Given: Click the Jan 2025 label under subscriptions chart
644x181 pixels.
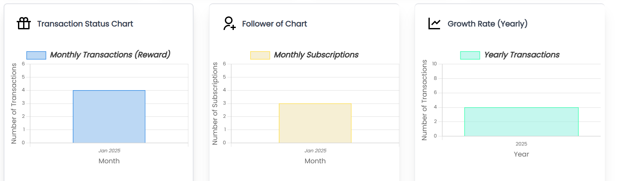Looking at the screenshot, I should tap(315, 151).
